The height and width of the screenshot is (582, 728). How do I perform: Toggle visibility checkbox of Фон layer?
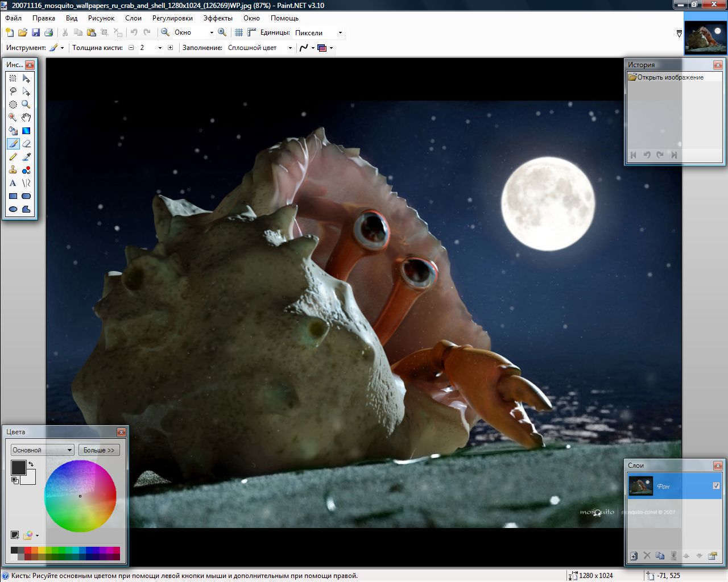click(x=716, y=485)
